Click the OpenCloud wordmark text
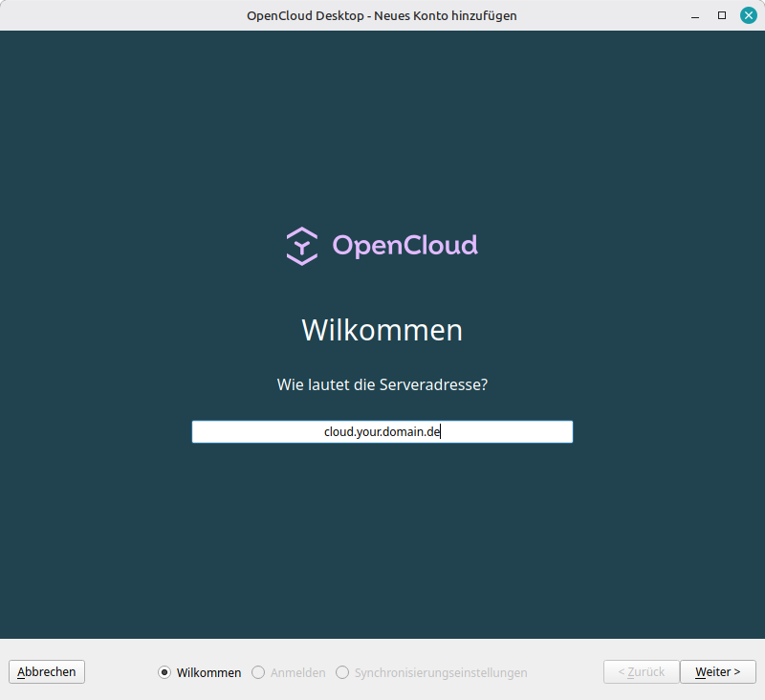 [404, 246]
